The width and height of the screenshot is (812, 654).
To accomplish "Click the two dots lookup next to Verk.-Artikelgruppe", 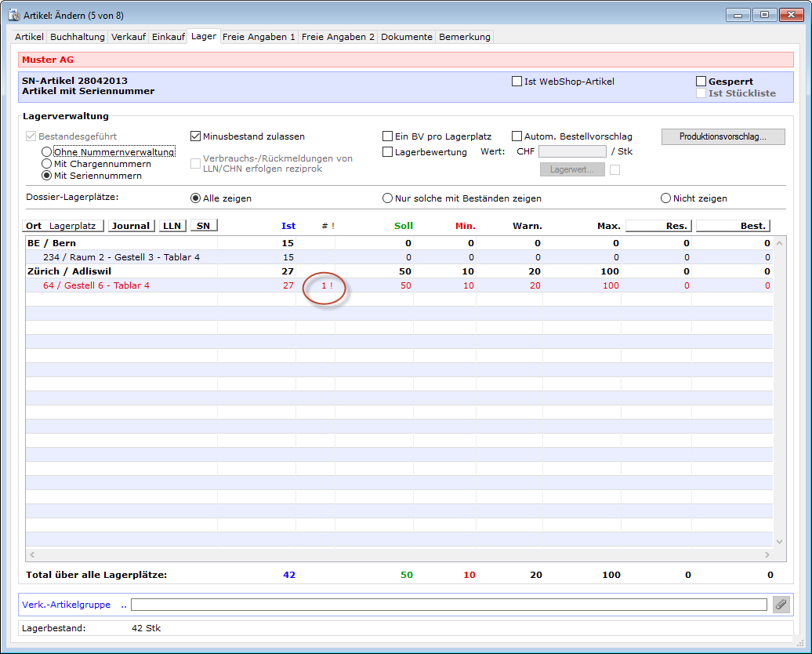I will (123, 605).
